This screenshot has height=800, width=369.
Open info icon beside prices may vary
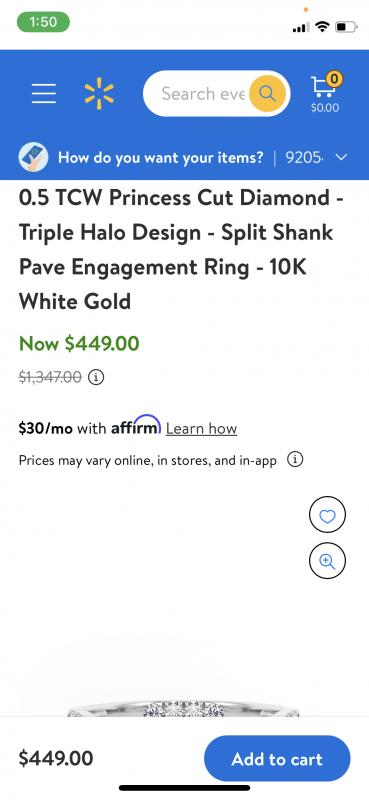pyautogui.click(x=294, y=460)
